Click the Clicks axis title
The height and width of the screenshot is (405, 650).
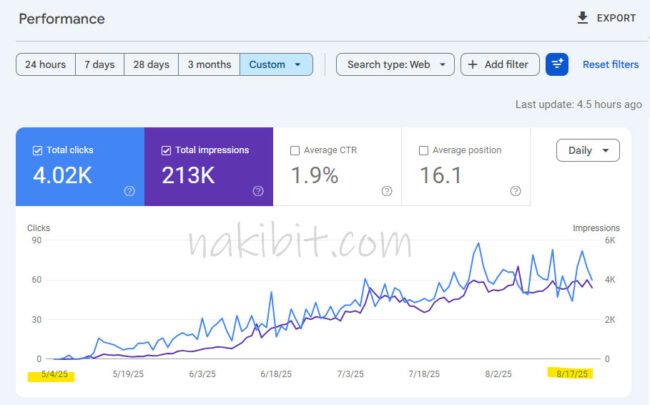[x=39, y=228]
